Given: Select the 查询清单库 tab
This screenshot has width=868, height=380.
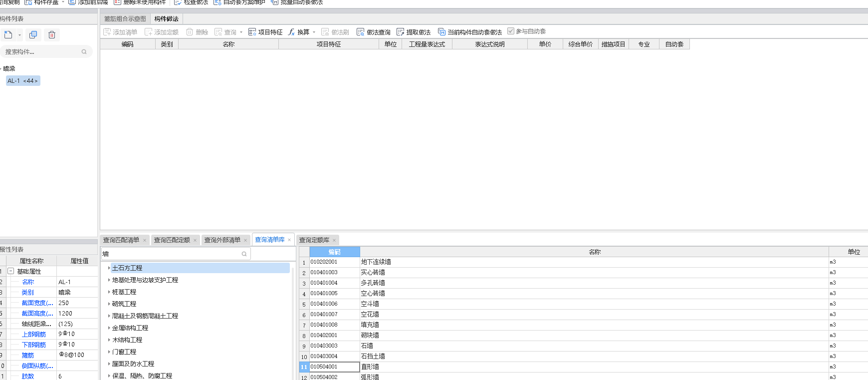Looking at the screenshot, I should click(270, 240).
